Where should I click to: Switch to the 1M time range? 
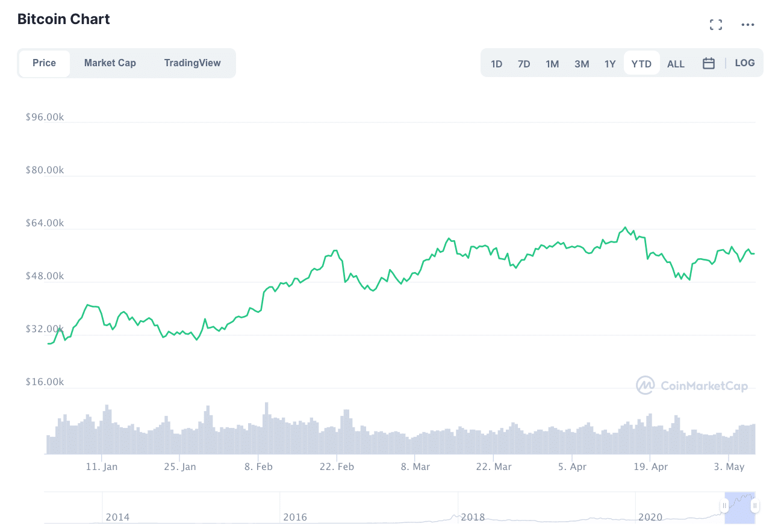click(552, 64)
